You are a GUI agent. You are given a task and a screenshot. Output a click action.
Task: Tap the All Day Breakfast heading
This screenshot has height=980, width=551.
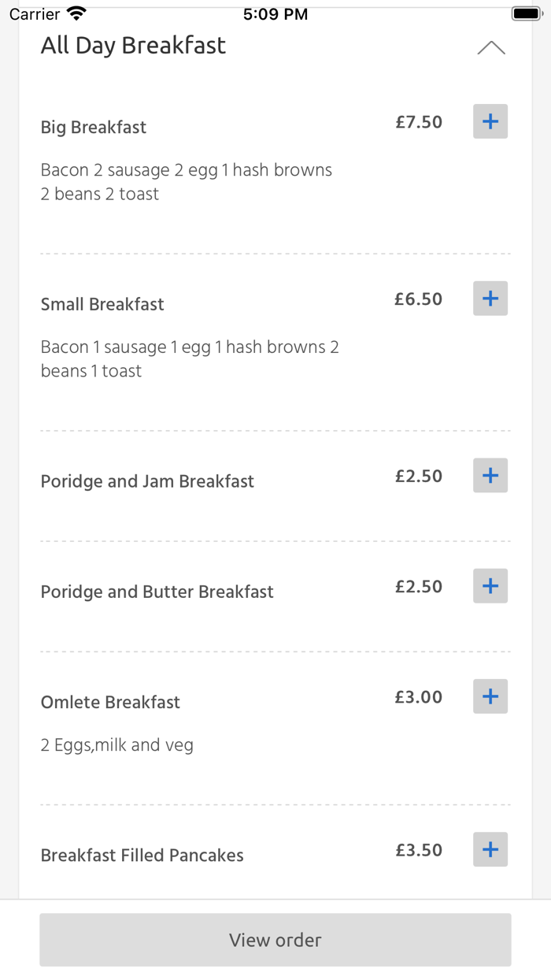133,46
